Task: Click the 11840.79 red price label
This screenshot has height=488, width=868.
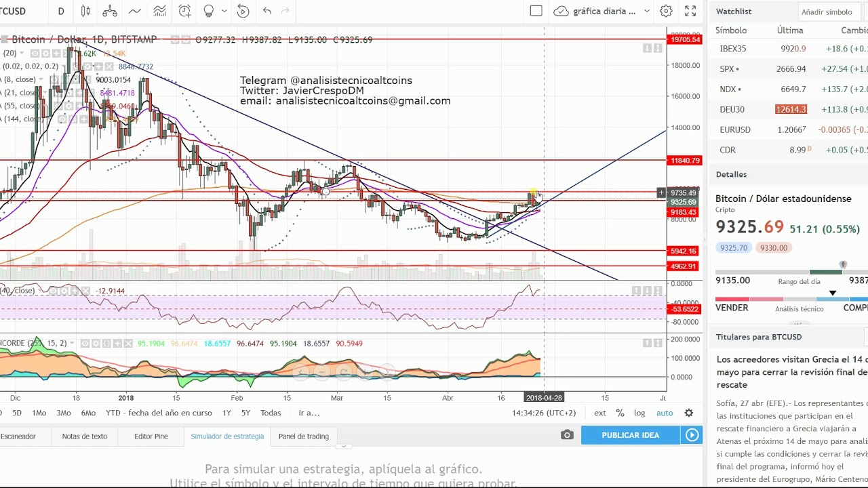Action: [x=684, y=161]
